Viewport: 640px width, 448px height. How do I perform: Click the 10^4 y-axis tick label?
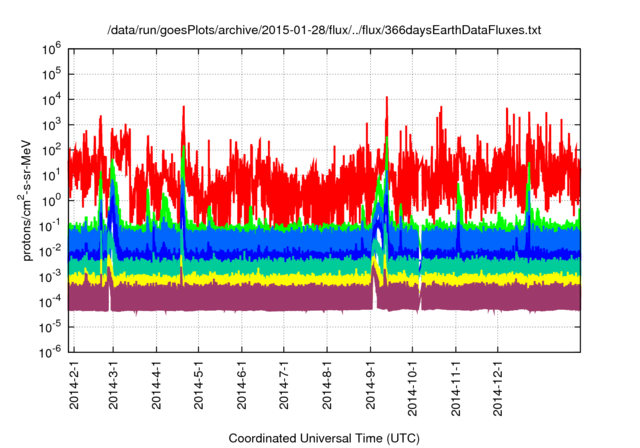tap(51, 100)
